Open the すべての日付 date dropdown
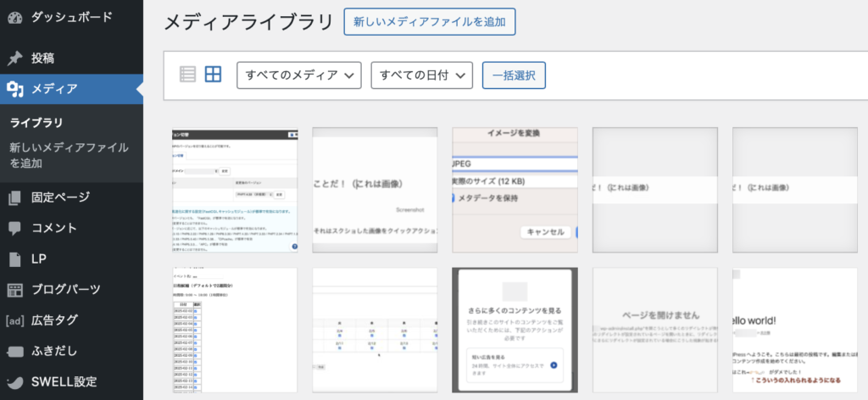Viewport: 868px width, 400px height. 421,75
